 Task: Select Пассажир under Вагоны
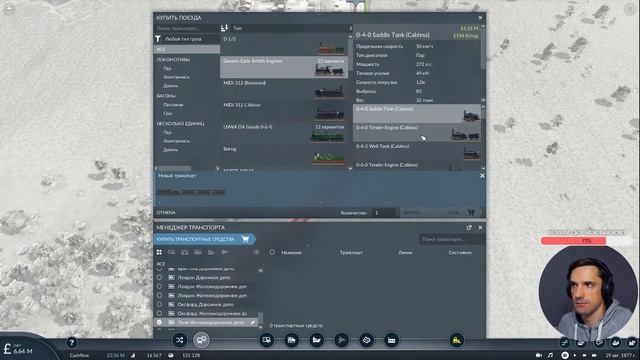pyautogui.click(x=173, y=105)
